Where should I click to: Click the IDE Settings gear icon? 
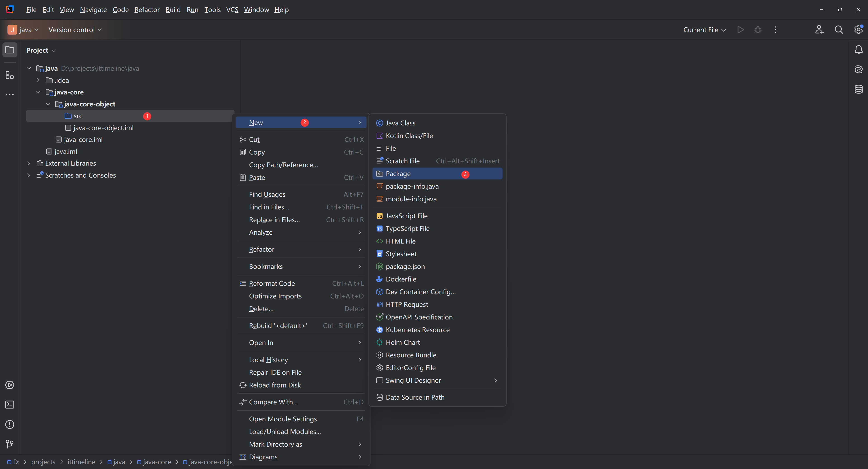point(858,30)
